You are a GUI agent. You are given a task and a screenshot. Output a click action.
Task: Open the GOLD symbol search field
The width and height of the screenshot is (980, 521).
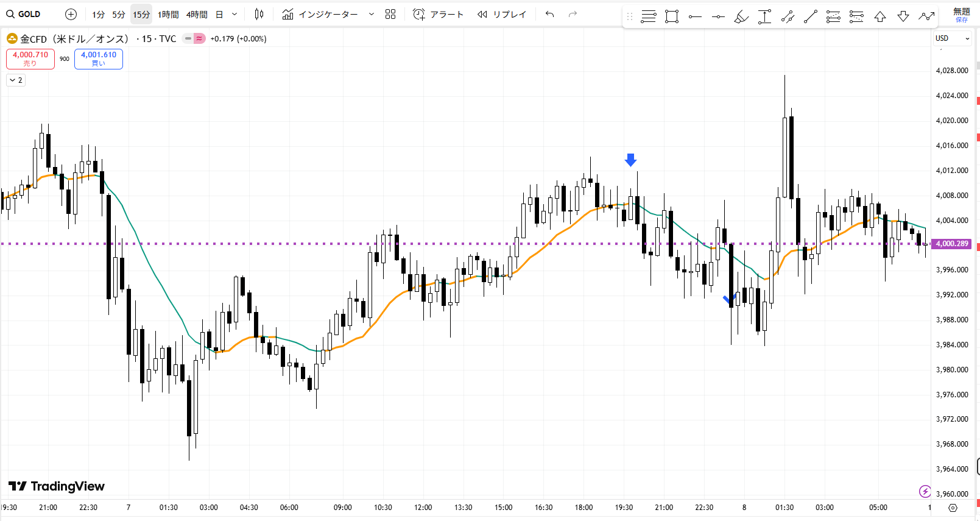(24, 14)
